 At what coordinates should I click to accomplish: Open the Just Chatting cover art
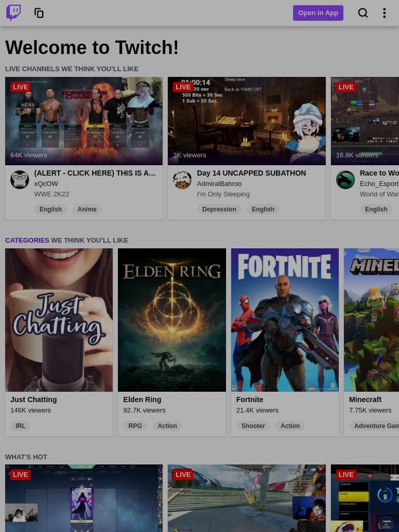click(59, 320)
